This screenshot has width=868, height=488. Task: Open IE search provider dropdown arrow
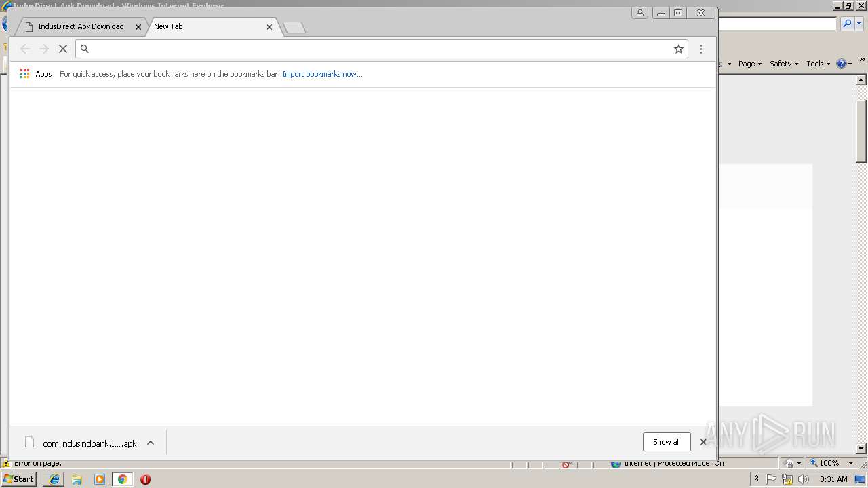pyautogui.click(x=859, y=24)
